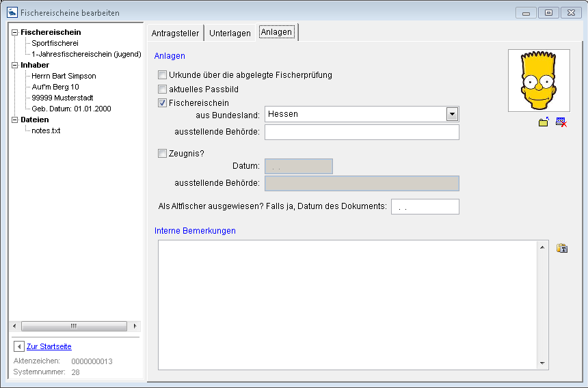Click the Bart Simpson passport photo

pos(539,81)
